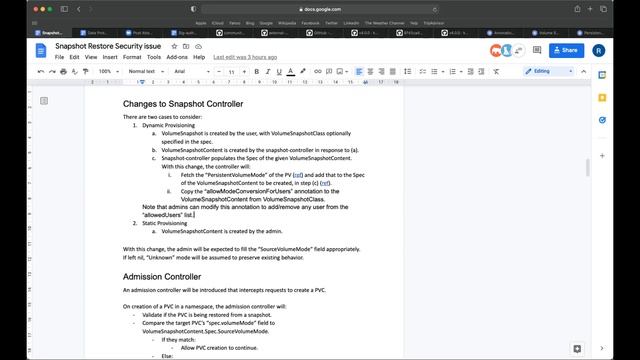The image size is (640, 360).
Task: Activate the paint format tool
Action: [86, 71]
